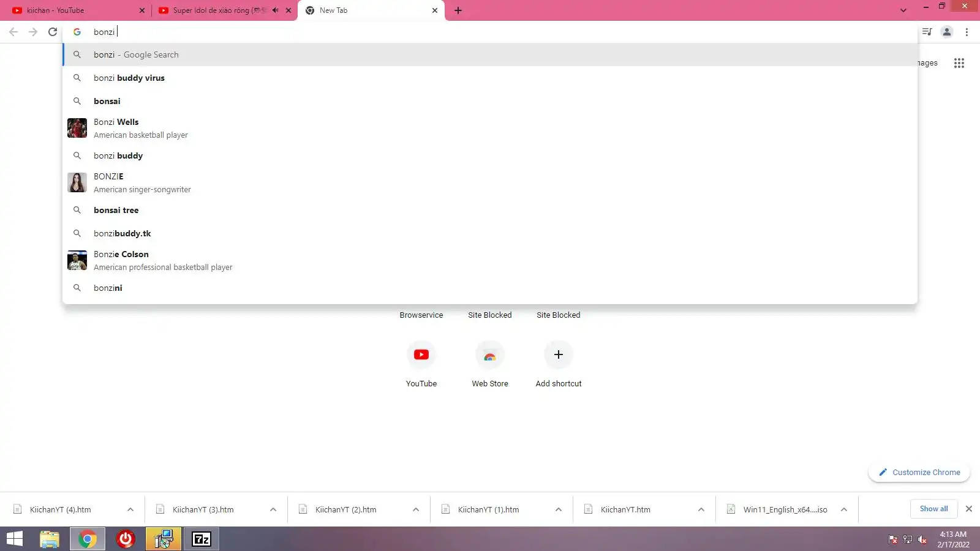Open the Action Center flag icon

(x=893, y=539)
